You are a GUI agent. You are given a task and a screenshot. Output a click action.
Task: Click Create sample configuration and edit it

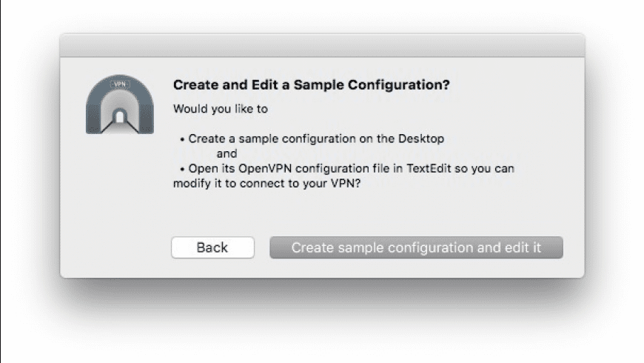[416, 247]
